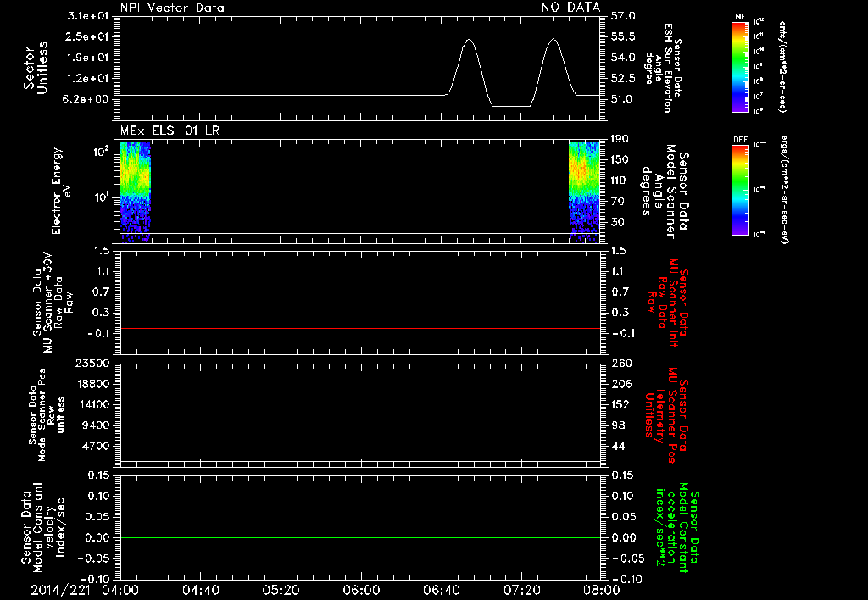Click the 'Model Scanner Angle degrees' axis title
The width and height of the screenshot is (868, 600).
[x=665, y=192]
